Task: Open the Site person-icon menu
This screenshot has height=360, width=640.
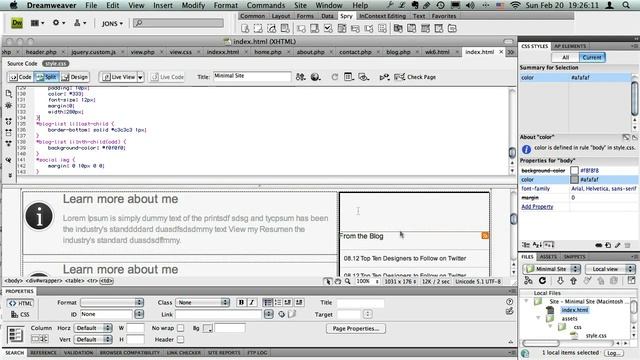Action: pos(79,23)
